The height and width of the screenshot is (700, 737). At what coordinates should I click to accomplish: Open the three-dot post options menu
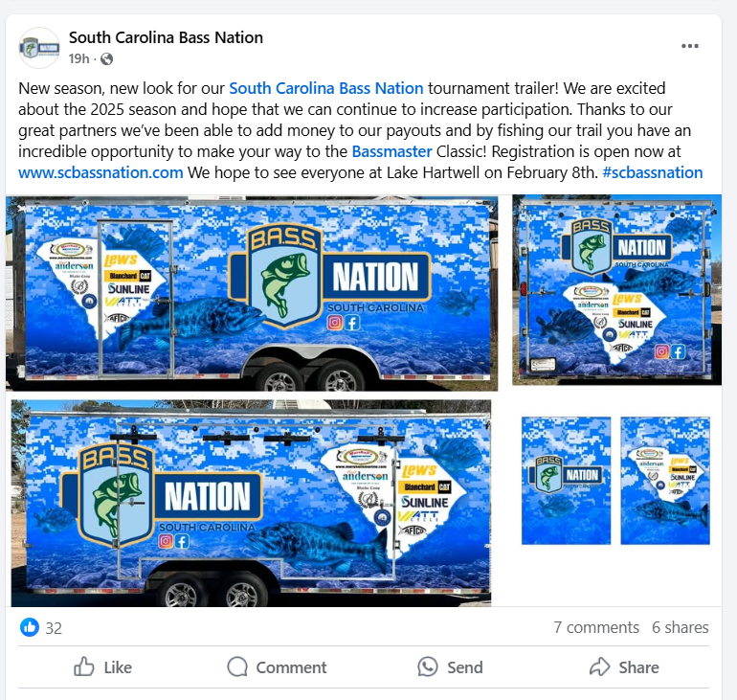tap(689, 46)
